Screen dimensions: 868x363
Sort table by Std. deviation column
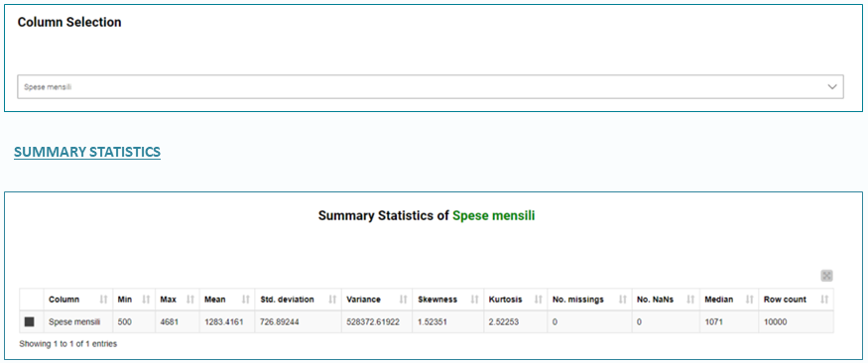tap(299, 300)
